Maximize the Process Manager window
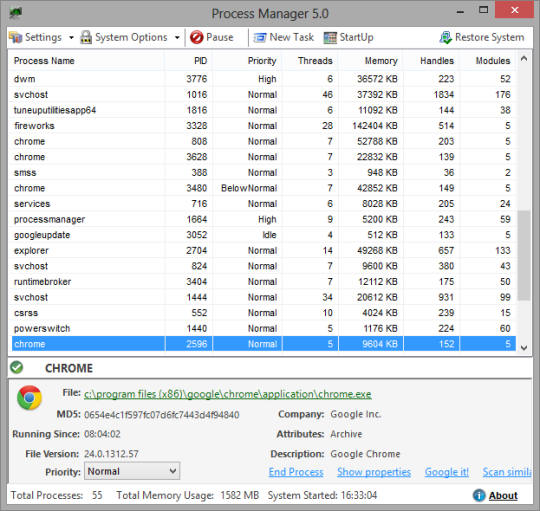Screen dimensions: 540x511 point(484,10)
